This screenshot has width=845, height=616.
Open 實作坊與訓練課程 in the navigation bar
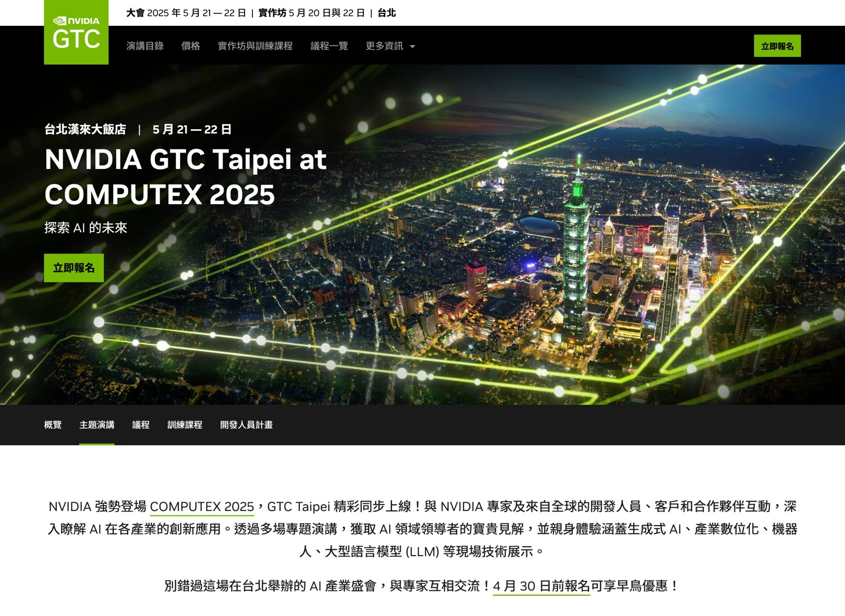tap(255, 46)
